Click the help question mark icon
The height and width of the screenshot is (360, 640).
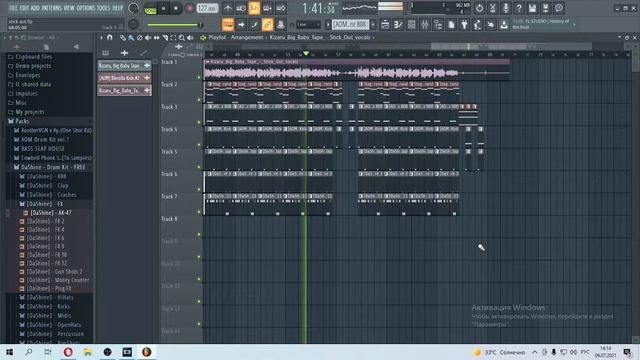click(x=519, y=8)
